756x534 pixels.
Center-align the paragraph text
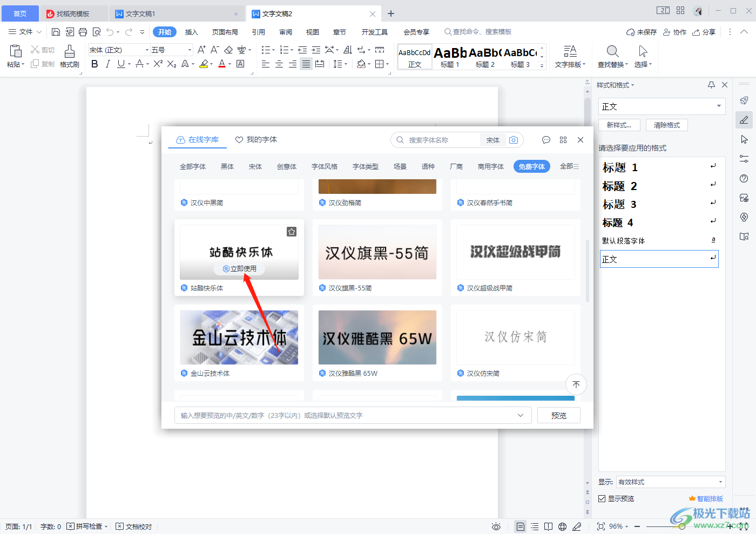[x=279, y=64]
